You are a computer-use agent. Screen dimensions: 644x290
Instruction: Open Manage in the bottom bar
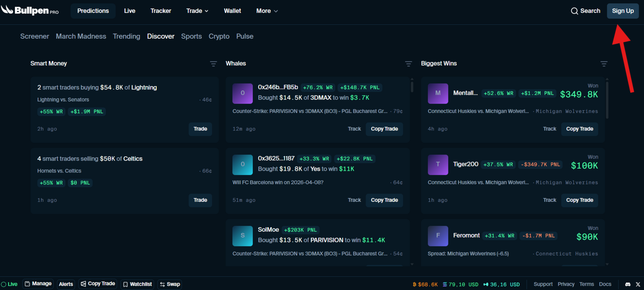tap(38, 284)
